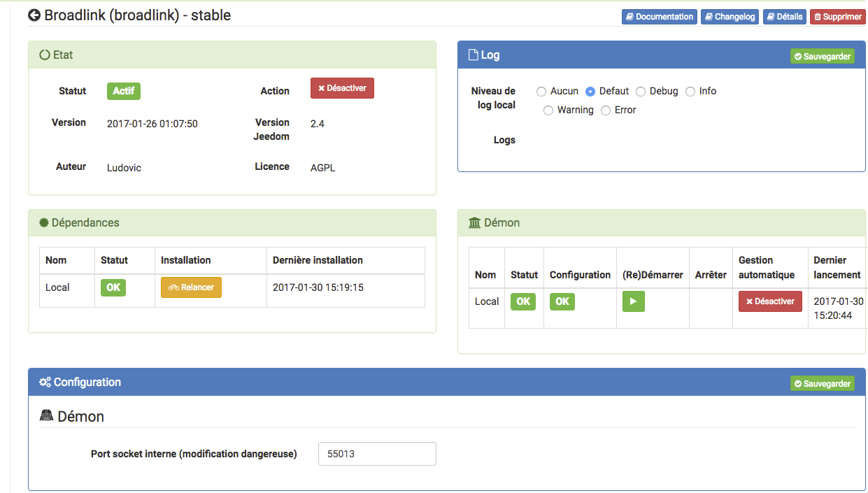Click Sauvegarder in the Log panel
Viewport: 868px width, 493px height.
pyautogui.click(x=823, y=56)
